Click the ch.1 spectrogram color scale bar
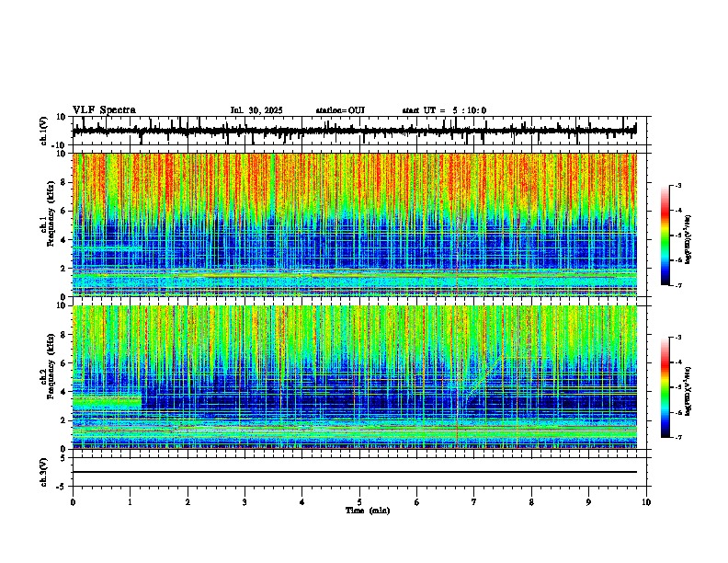Screen dimensions: 728x563 (x=665, y=236)
